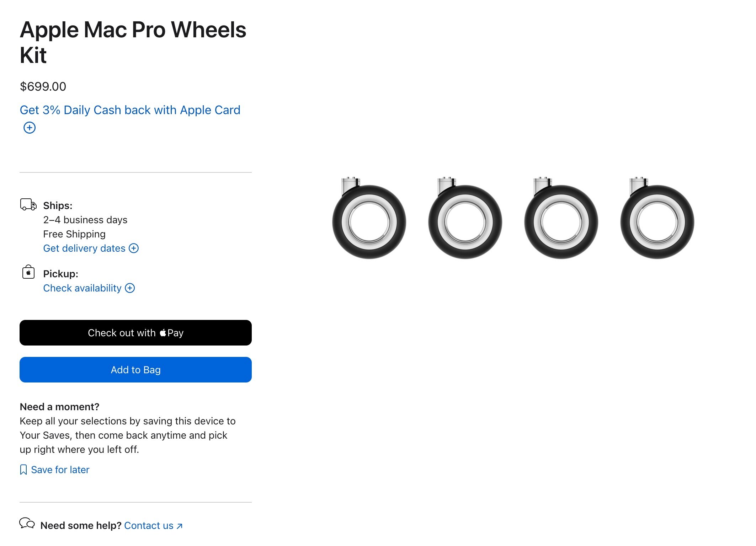
Task: Click the Apple Store pickup bag icon
Action: point(28,272)
